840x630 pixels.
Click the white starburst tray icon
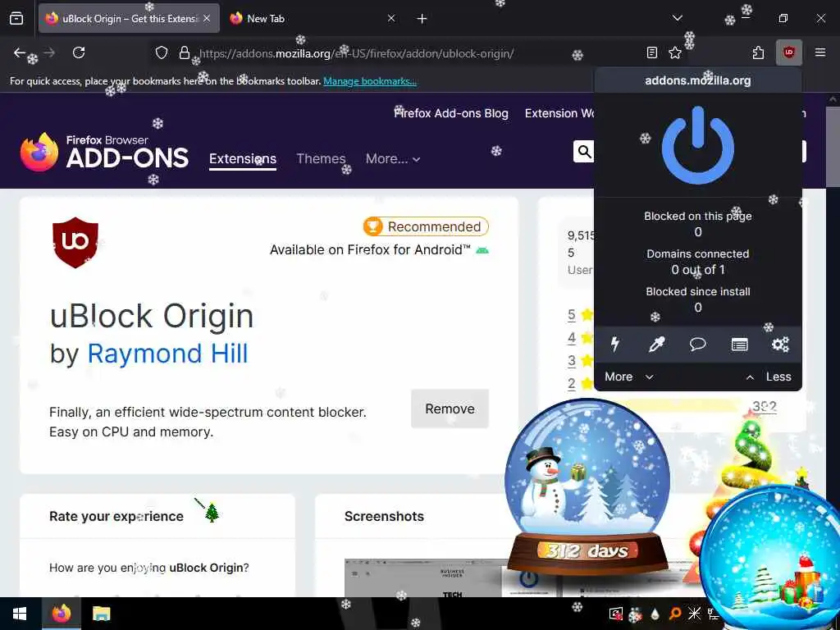[x=694, y=614]
